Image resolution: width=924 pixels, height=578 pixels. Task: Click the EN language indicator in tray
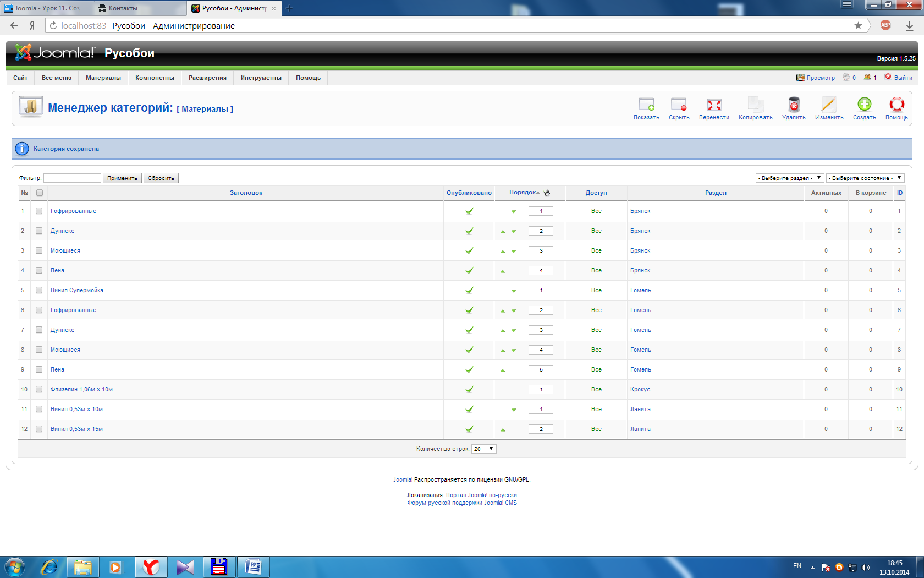[797, 566]
